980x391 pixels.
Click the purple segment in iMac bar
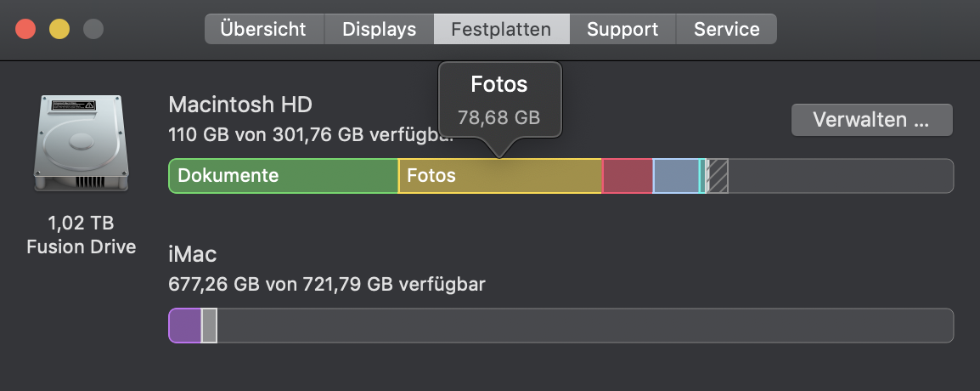click(185, 326)
